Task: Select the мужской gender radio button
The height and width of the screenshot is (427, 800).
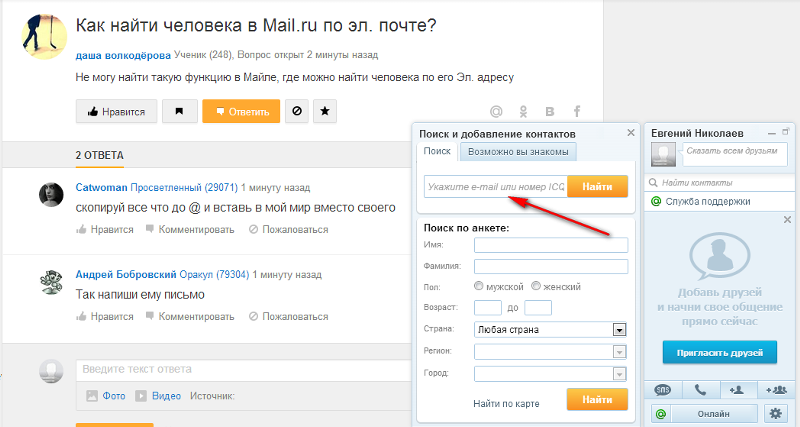Action: pos(479,286)
